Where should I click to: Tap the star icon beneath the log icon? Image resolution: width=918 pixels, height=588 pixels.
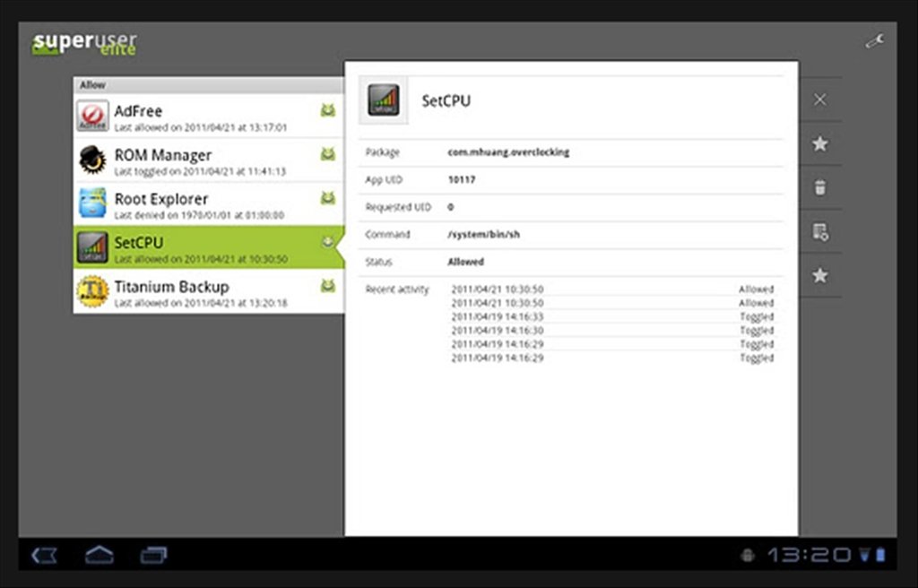[x=819, y=275]
